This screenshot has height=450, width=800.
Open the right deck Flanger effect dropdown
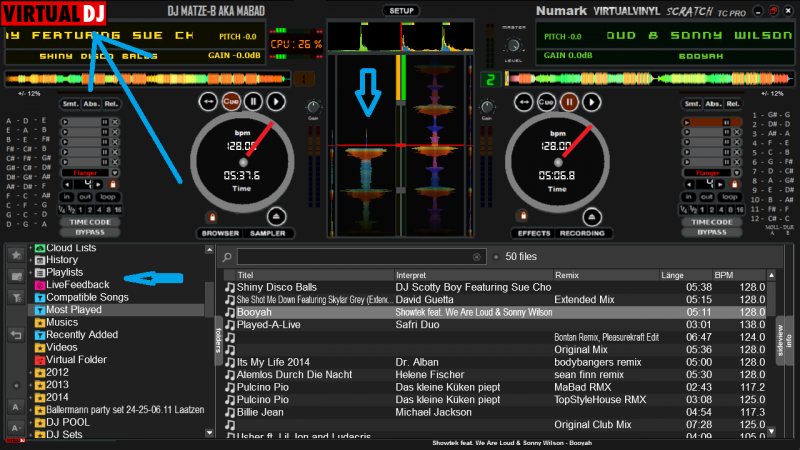[x=737, y=173]
